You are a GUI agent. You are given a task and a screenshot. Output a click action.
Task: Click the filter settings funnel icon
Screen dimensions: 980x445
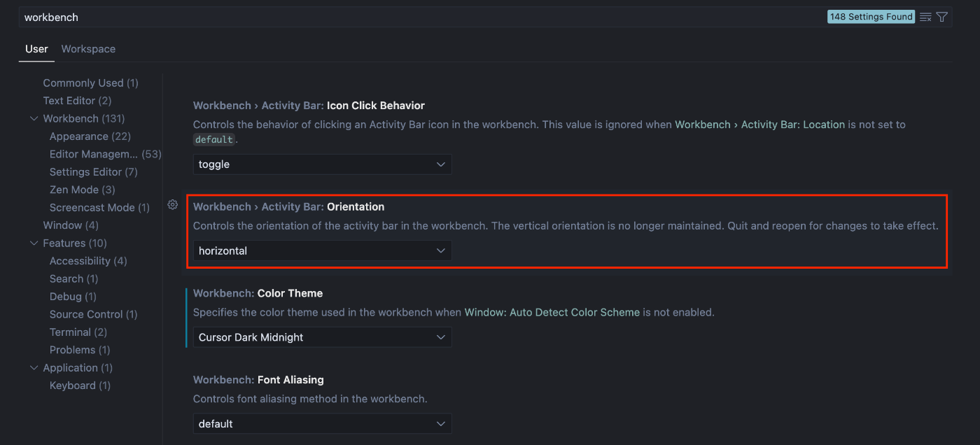click(x=942, y=17)
